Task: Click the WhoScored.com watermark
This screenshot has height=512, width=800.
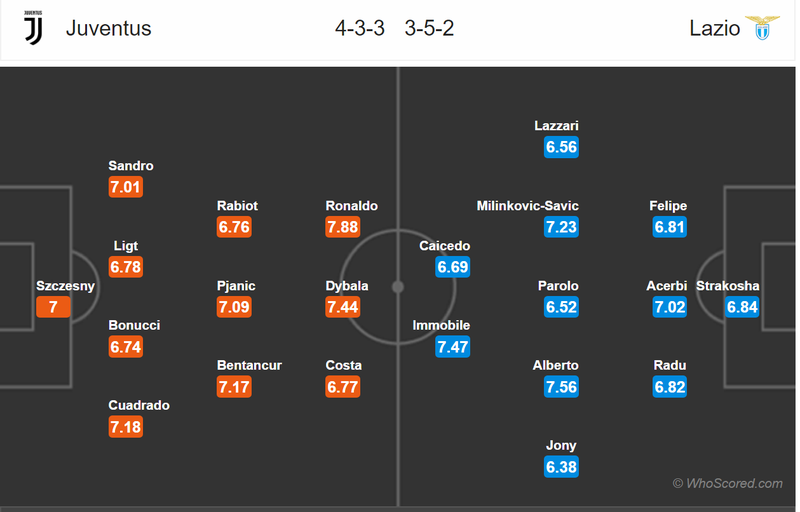Action: (727, 484)
